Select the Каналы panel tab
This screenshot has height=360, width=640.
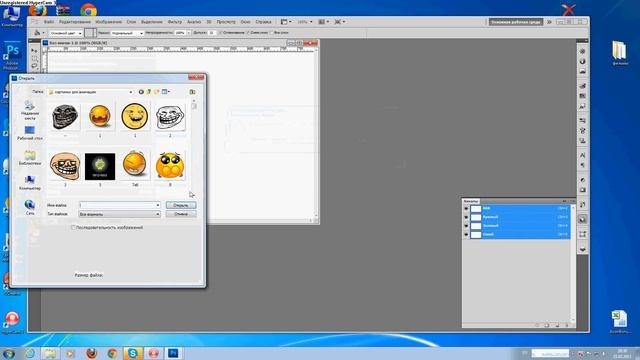471,201
